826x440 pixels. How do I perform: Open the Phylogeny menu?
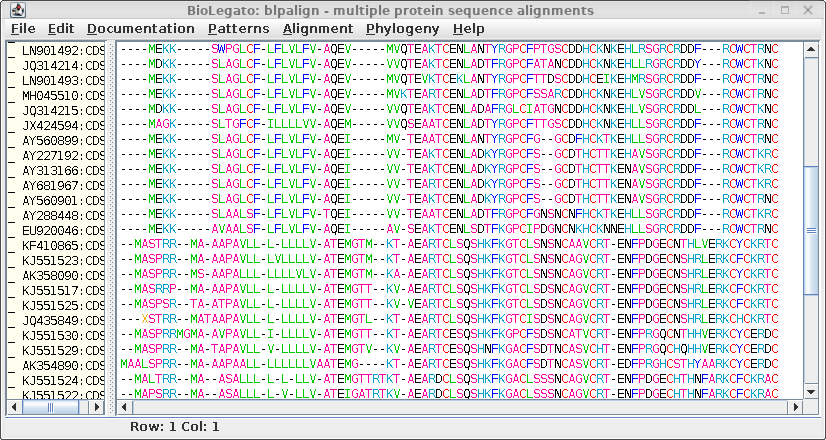(x=401, y=29)
